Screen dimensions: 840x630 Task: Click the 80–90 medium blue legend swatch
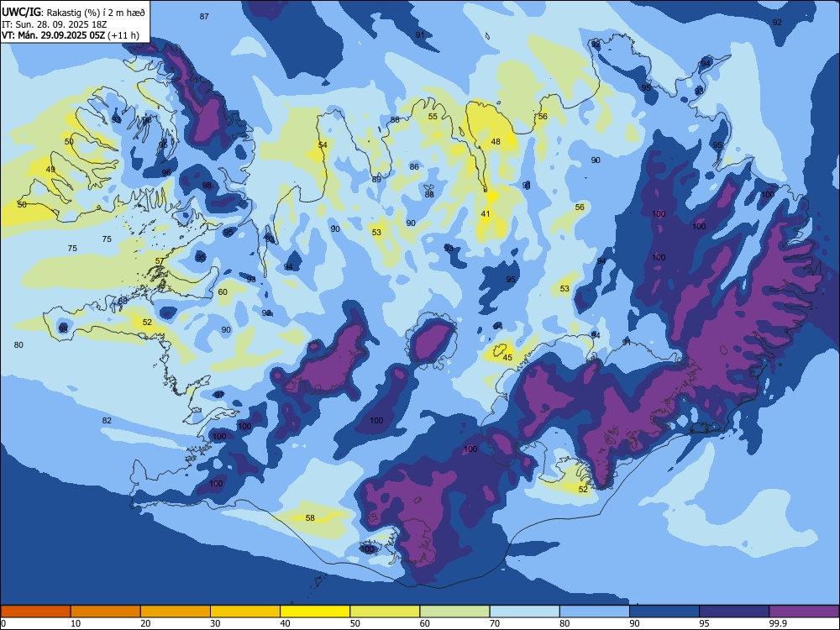[x=595, y=612]
